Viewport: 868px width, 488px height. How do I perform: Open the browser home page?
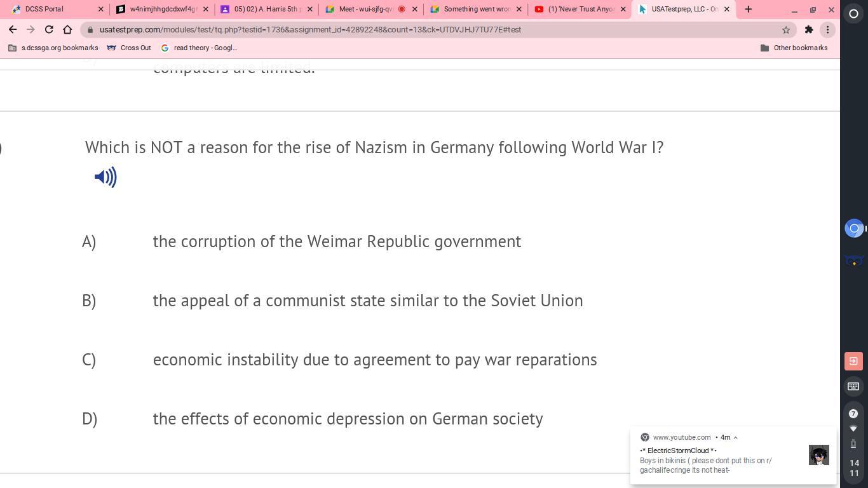[67, 29]
